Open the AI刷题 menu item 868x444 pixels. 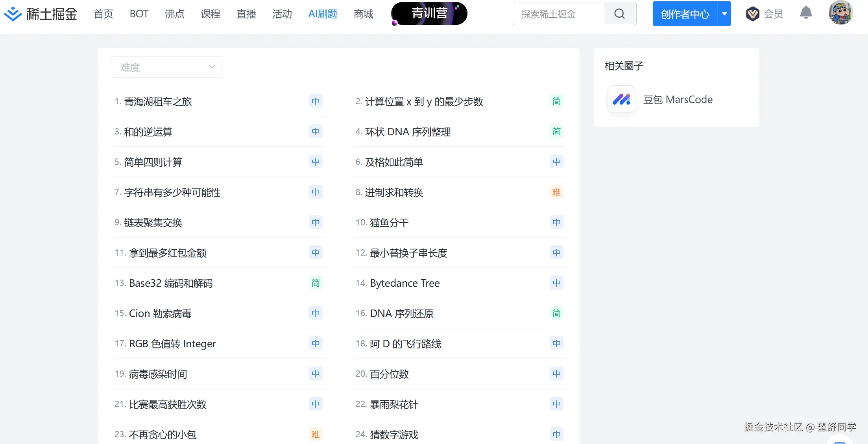(x=323, y=14)
